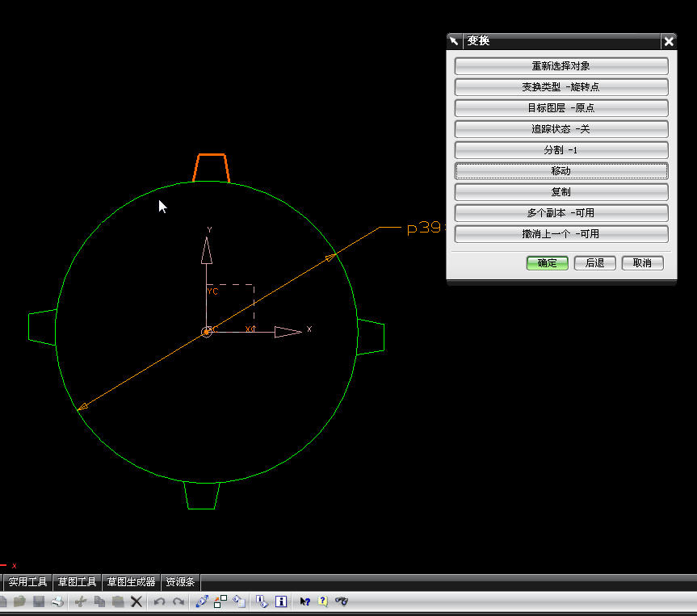Image resolution: width=697 pixels, height=616 pixels.
Task: Click the Delete X icon
Action: (x=136, y=601)
